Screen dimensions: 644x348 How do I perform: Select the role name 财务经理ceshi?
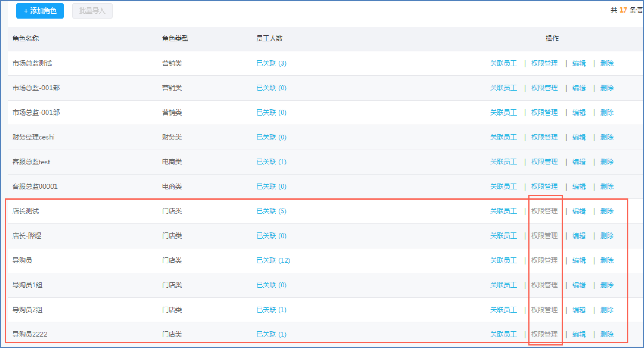click(34, 137)
